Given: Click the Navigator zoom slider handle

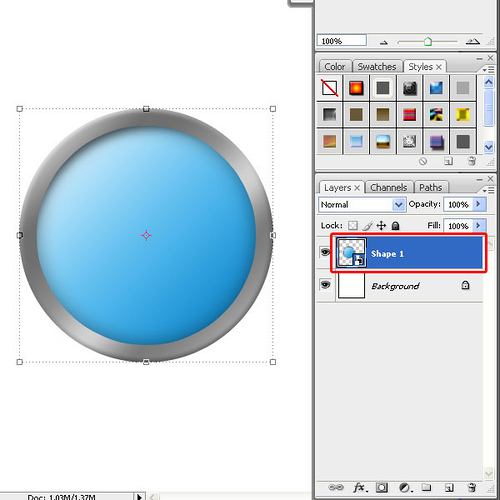Looking at the screenshot, I should coord(428,42).
